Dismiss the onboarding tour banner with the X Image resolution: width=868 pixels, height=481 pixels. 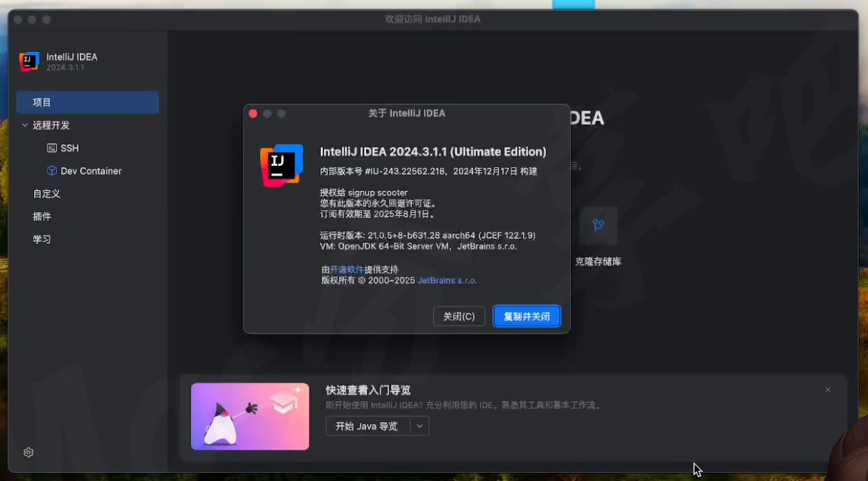(x=828, y=389)
